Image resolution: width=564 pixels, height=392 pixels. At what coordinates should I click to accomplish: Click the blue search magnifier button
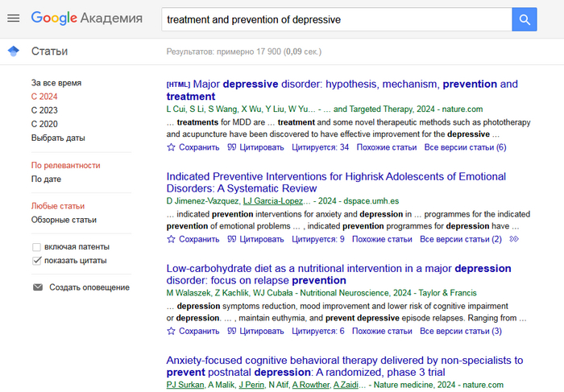coord(524,19)
